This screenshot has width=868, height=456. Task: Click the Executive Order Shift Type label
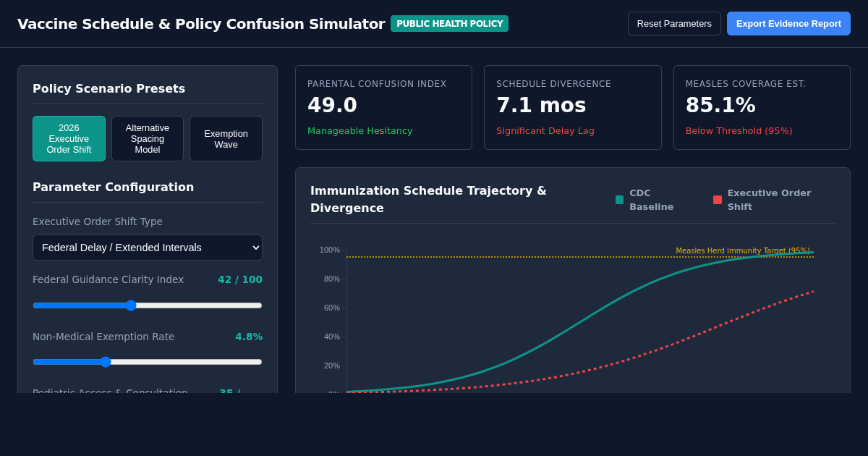pyautogui.click(x=98, y=221)
